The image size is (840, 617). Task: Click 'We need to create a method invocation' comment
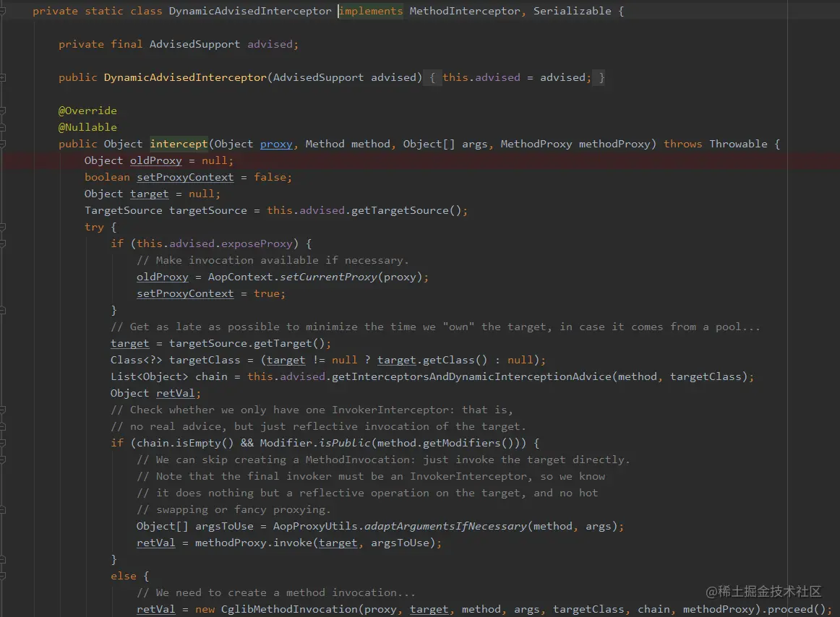click(x=276, y=593)
